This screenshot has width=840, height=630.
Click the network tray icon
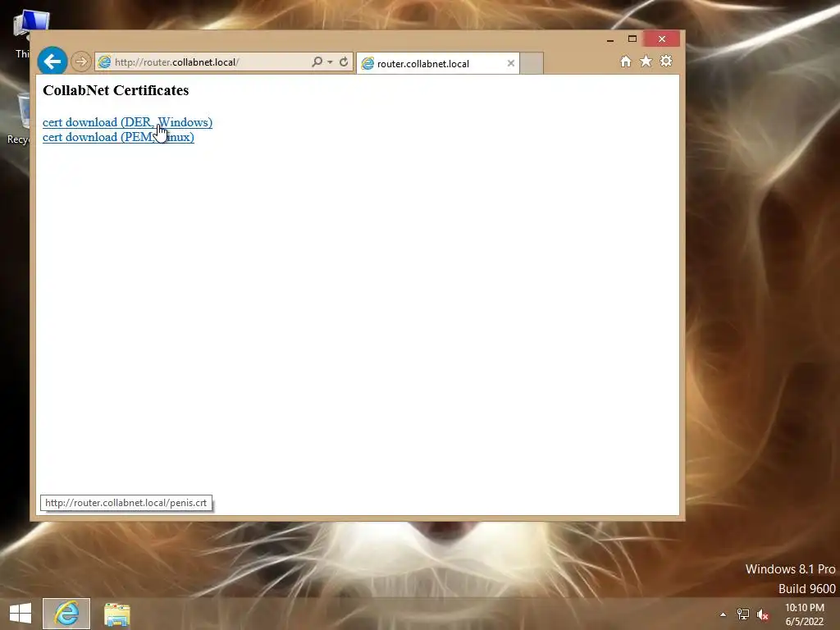743,614
